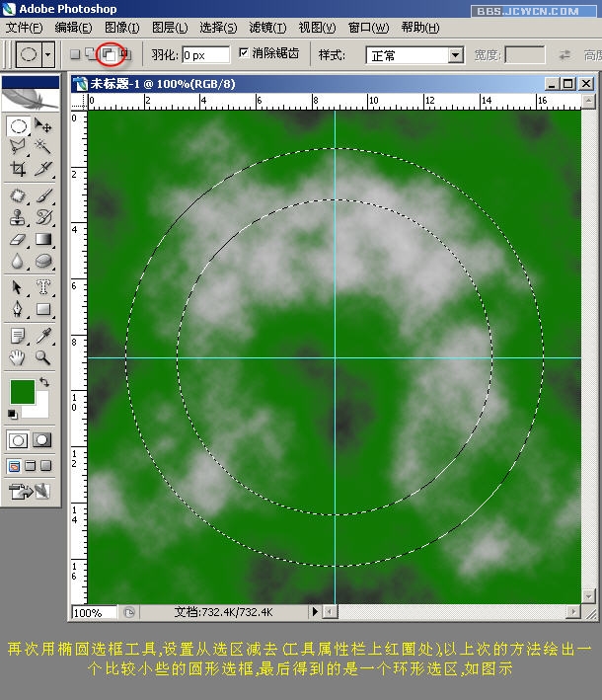
Task: Select the Eraser tool
Action: [18, 239]
